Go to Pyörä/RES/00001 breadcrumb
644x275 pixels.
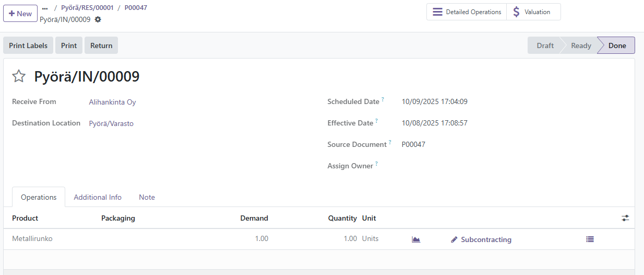coord(87,8)
